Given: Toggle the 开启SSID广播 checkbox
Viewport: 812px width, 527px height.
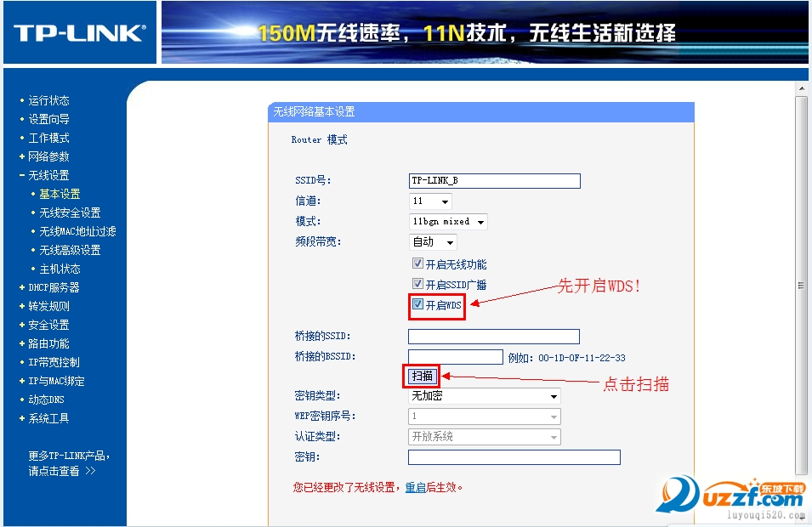Looking at the screenshot, I should pos(417,285).
